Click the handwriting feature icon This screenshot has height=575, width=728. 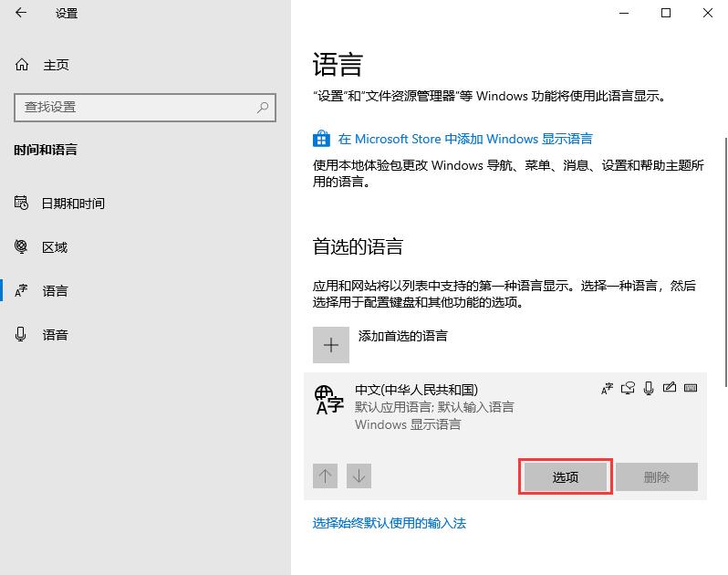click(670, 389)
